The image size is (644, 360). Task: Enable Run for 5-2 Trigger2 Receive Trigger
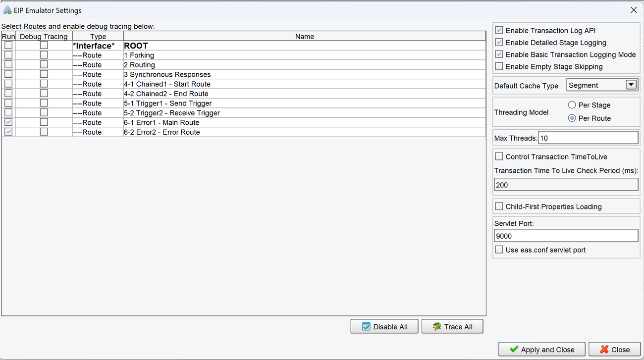(8, 112)
